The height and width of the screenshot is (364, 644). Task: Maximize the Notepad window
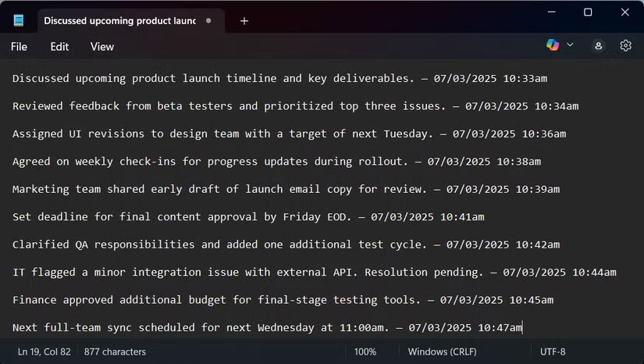click(588, 12)
